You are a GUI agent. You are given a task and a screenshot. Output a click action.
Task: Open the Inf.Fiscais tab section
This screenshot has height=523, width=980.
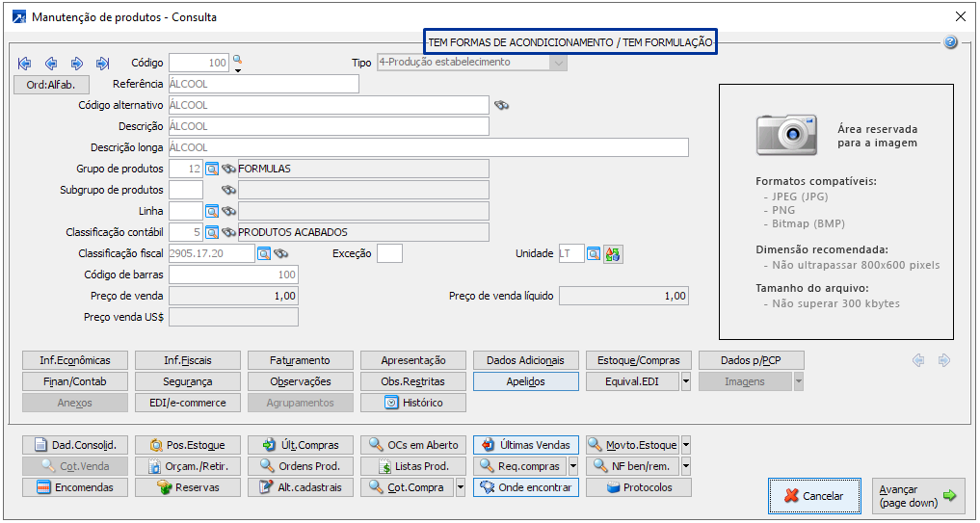click(x=188, y=360)
